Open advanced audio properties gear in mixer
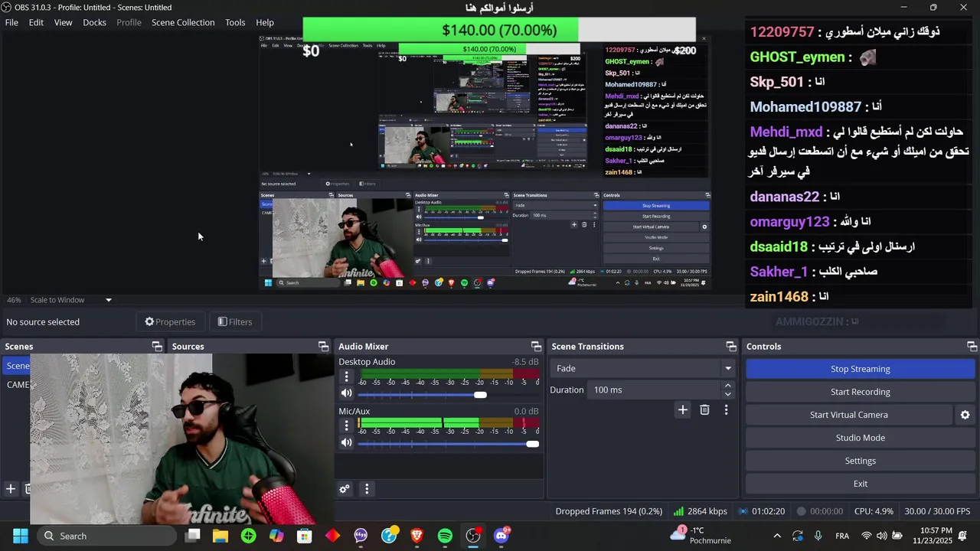 click(x=345, y=489)
